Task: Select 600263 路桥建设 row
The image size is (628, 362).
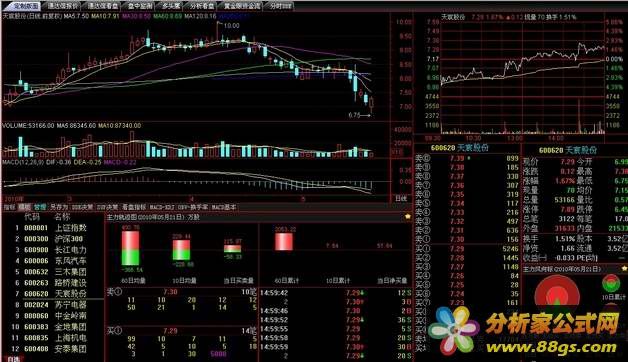Action: click(x=52, y=283)
